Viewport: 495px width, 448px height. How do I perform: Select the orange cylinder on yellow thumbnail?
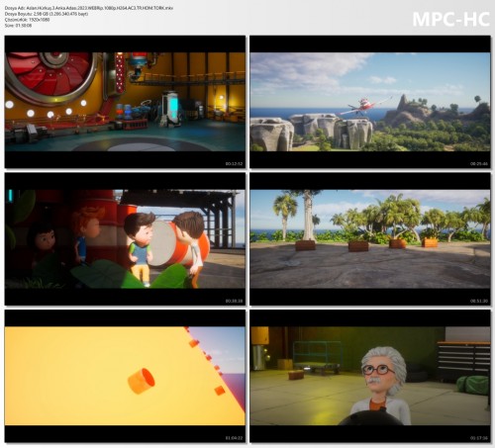pyautogui.click(x=125, y=376)
